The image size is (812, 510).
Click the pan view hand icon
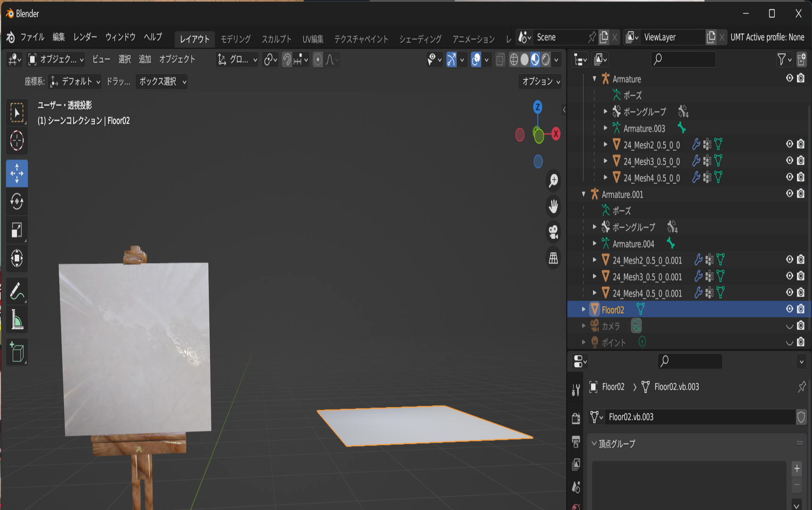click(x=553, y=206)
